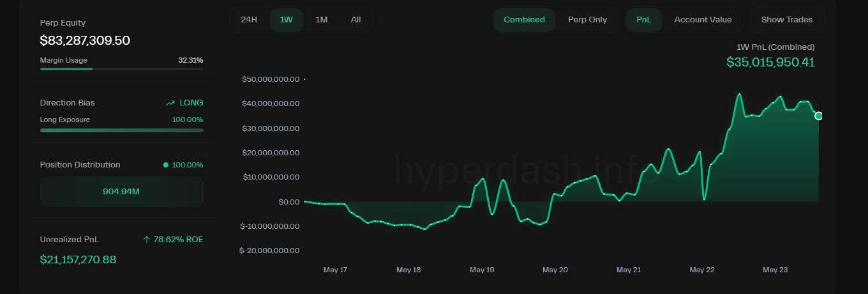
Task: Click the Margin Usage progress bar
Action: click(121, 68)
